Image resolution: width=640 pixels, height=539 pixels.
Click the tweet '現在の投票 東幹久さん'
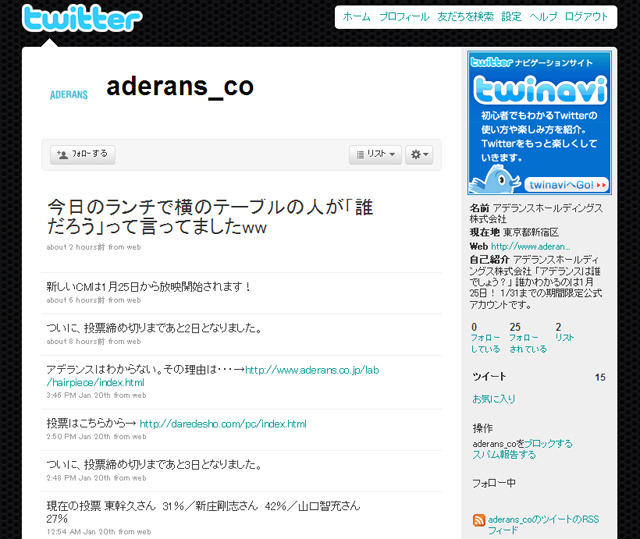point(203,512)
